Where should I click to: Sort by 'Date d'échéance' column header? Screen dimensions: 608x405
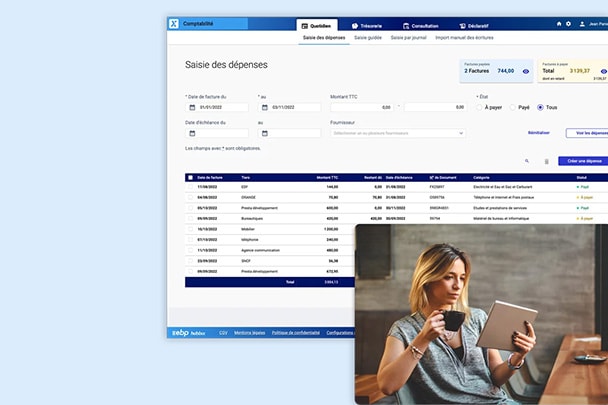coord(399,178)
